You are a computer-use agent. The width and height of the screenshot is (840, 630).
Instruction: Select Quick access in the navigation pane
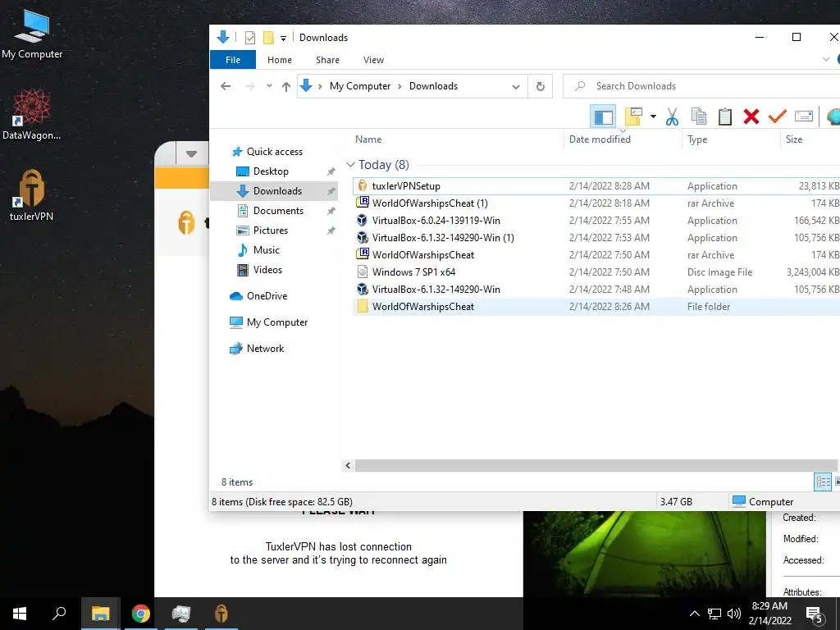274,152
